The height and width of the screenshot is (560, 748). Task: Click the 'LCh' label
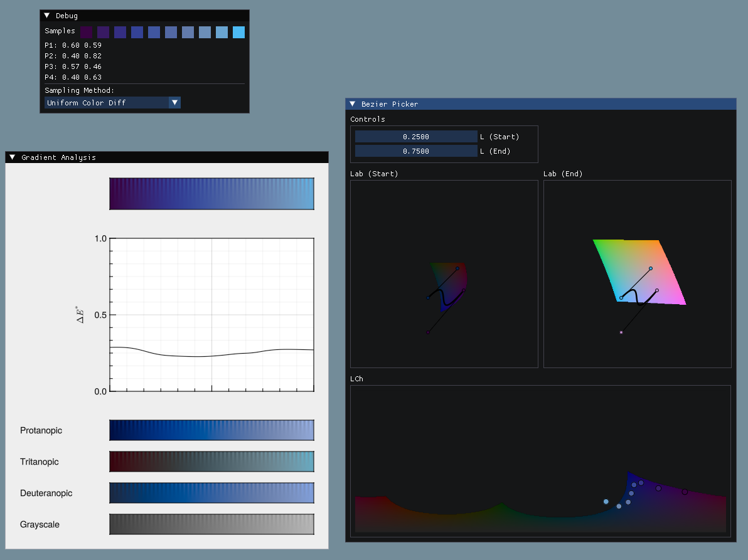click(356, 379)
